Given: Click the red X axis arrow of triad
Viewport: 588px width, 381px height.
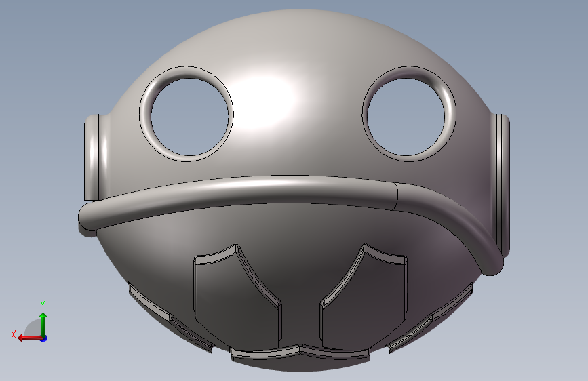Looking at the screenshot, I should pyautogui.click(x=29, y=338).
